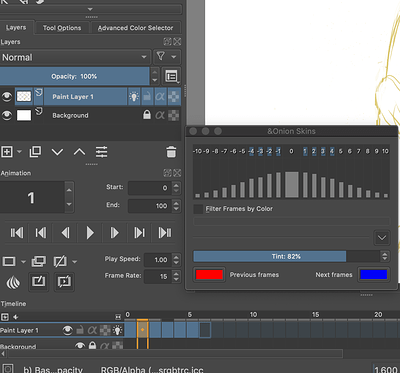Move the layer up

point(79,152)
